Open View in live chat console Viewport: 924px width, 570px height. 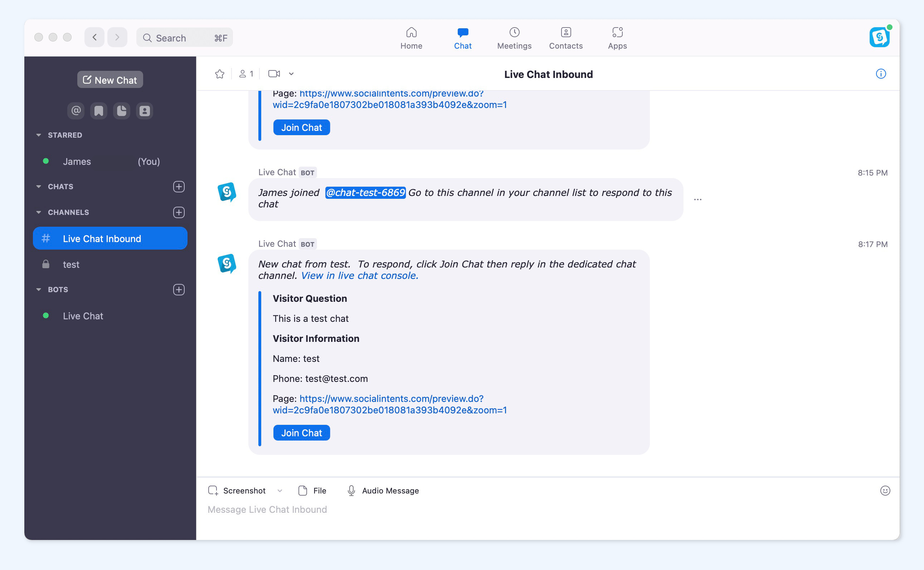[358, 275]
